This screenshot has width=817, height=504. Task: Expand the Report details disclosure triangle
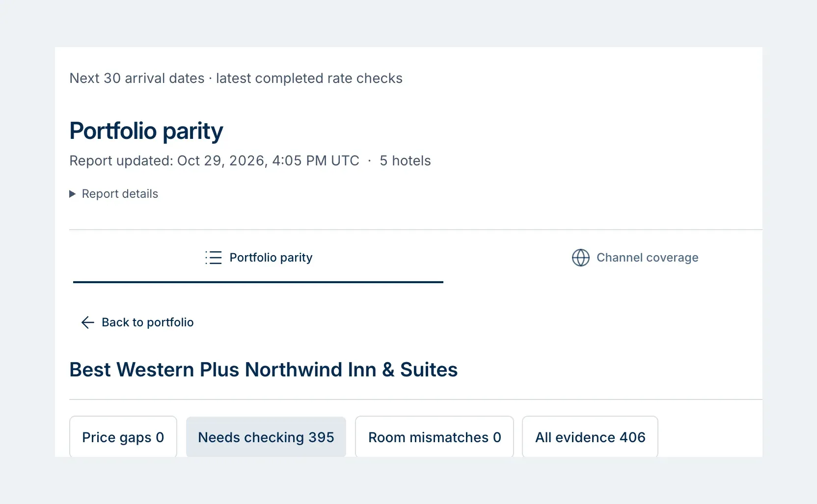click(72, 194)
